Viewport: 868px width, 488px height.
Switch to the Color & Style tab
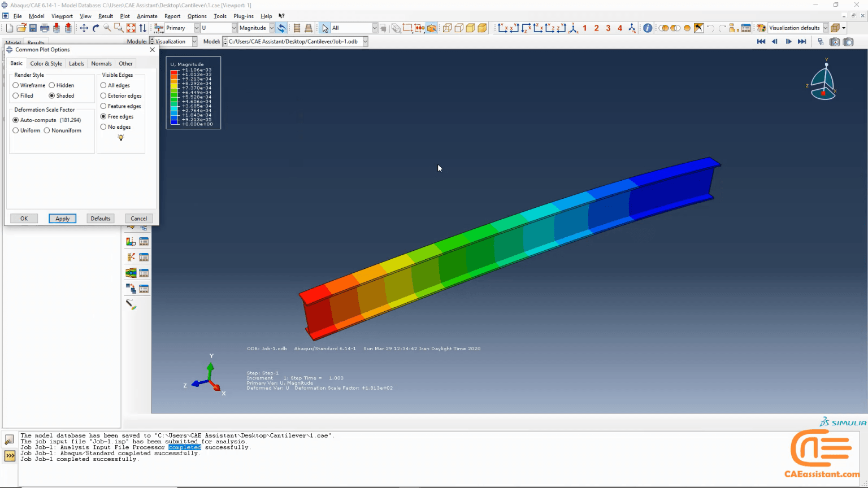click(x=46, y=64)
